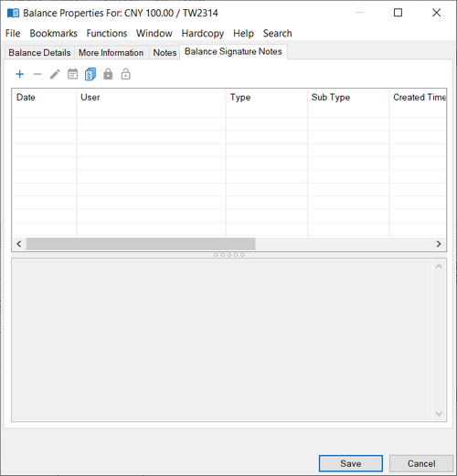Add a new signature note with plus icon
Screen dimensions: 457x476
20,74
